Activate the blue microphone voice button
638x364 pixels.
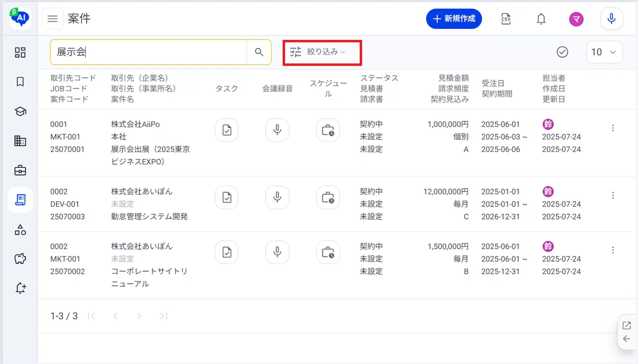click(612, 19)
